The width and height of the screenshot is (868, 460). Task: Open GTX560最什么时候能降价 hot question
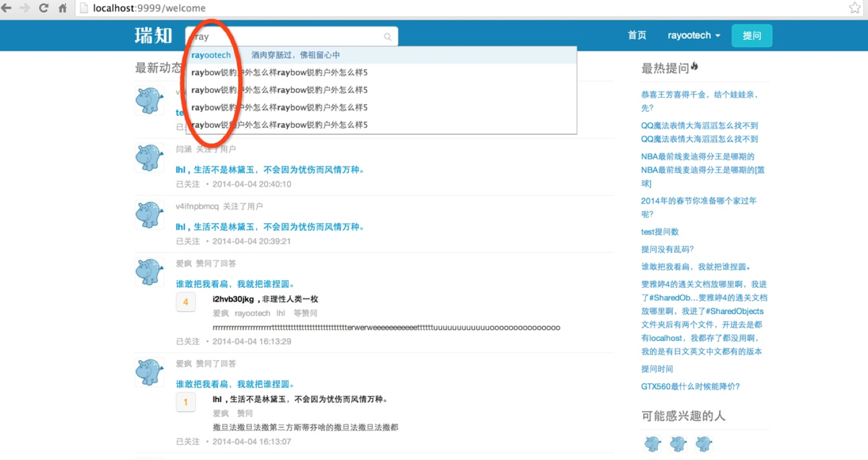coord(690,387)
